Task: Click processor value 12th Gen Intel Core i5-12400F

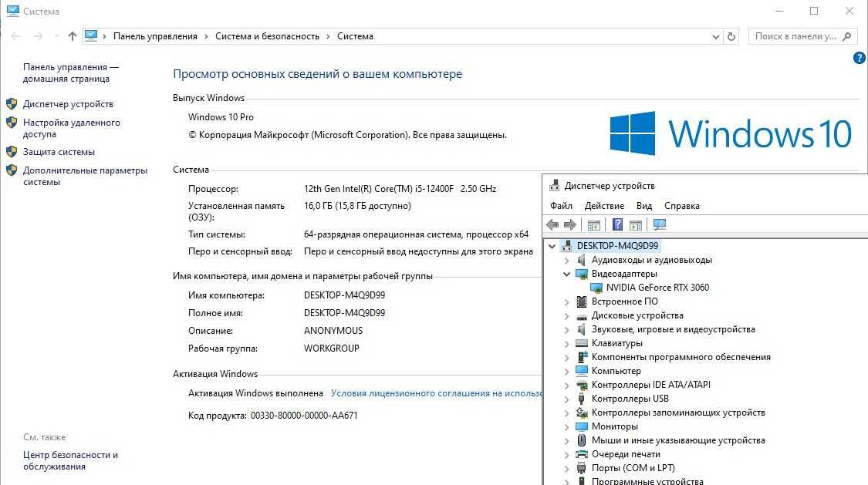Action: [x=400, y=189]
